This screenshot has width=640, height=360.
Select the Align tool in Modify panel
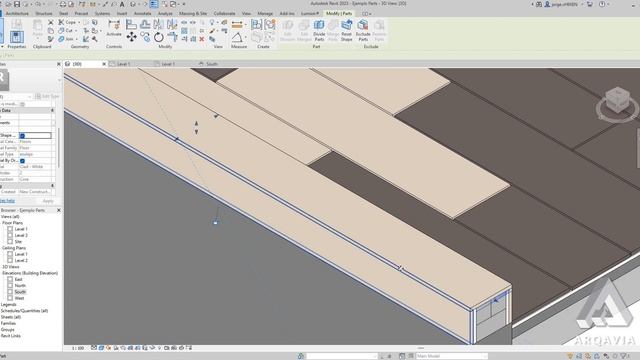(x=131, y=24)
